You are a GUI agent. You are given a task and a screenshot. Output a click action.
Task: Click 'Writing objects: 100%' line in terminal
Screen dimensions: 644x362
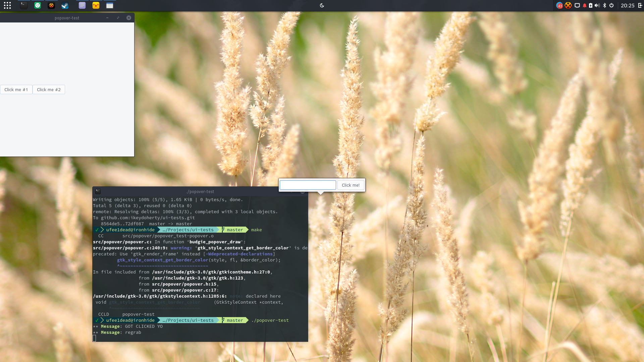click(168, 200)
